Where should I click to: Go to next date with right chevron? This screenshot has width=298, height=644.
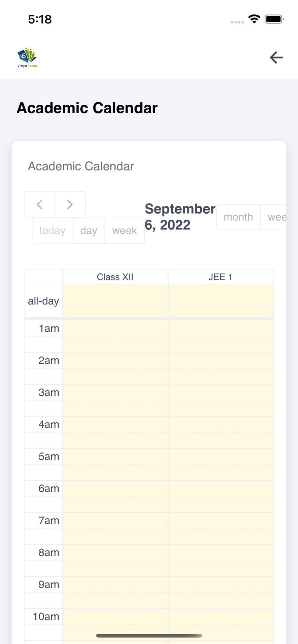point(70,204)
